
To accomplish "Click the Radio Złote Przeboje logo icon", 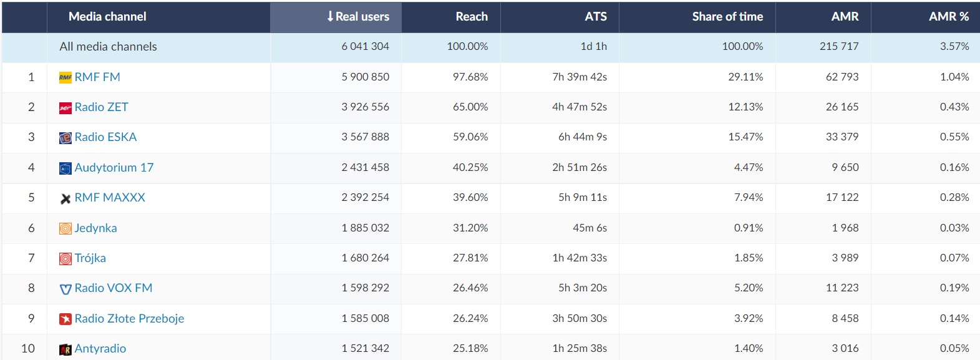I will pyautogui.click(x=65, y=319).
